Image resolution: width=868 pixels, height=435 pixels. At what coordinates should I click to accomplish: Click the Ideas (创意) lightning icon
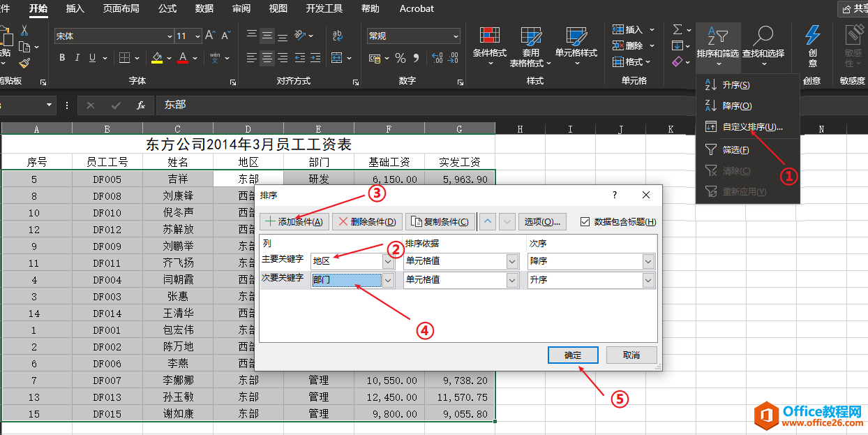click(813, 36)
